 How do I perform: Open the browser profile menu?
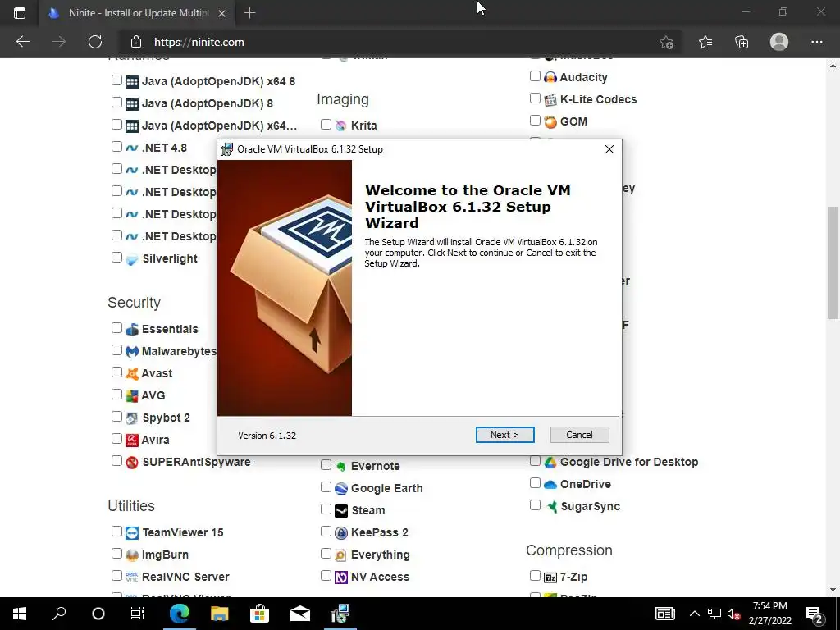tap(779, 42)
